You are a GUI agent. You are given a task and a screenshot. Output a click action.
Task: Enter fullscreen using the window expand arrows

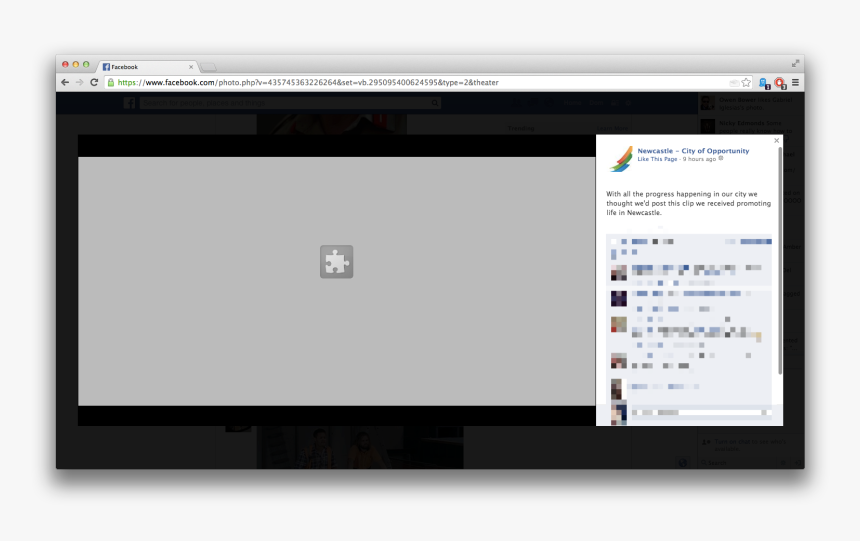795,64
